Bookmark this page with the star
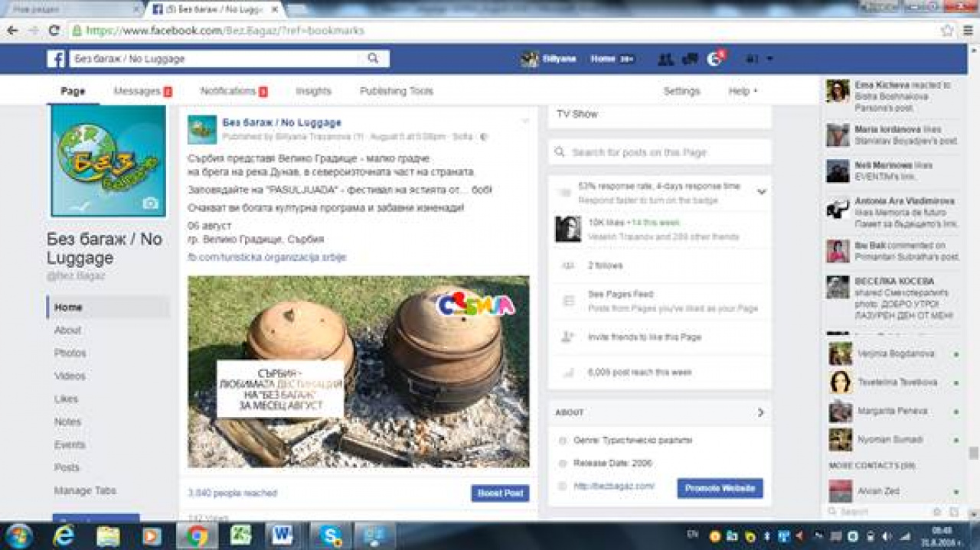The width and height of the screenshot is (980, 550). (948, 31)
